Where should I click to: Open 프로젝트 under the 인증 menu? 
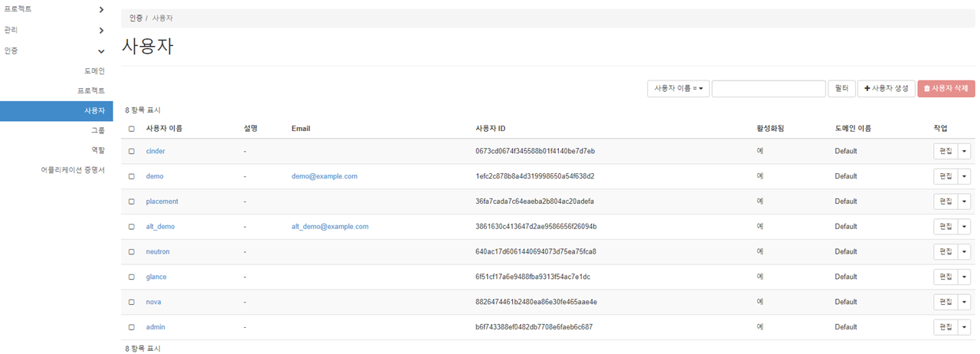(91, 90)
